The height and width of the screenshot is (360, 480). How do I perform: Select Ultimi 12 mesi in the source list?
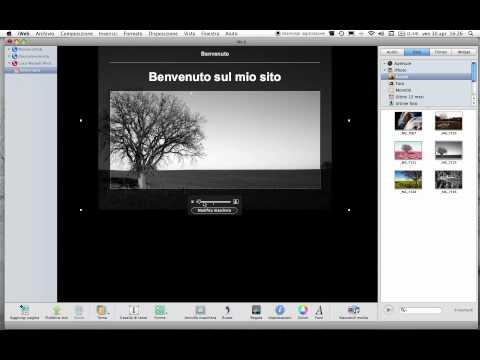click(x=410, y=97)
